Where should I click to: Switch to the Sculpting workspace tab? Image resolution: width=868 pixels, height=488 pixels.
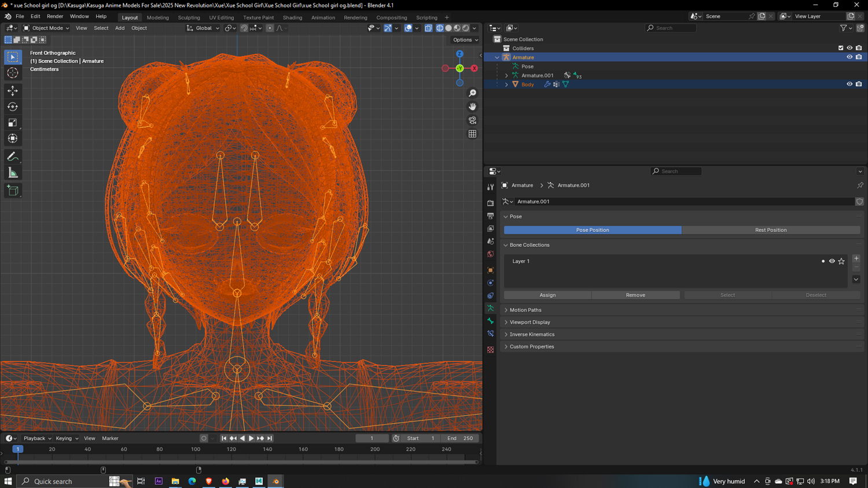pos(189,17)
